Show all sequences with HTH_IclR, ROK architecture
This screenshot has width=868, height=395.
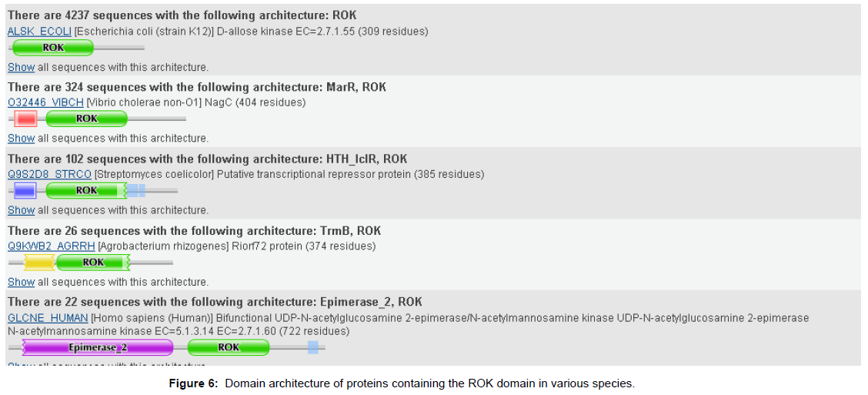(21, 210)
